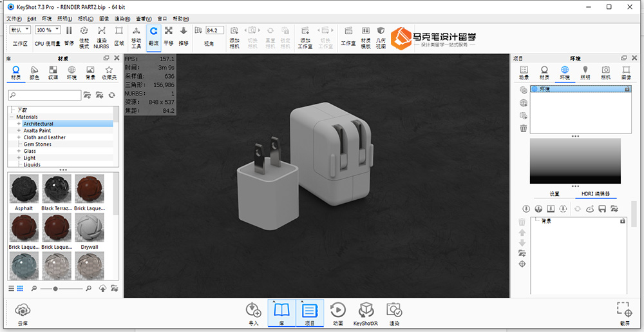Add a camera with 添加相机
Viewport: 644px width, 332px height.
234,36
